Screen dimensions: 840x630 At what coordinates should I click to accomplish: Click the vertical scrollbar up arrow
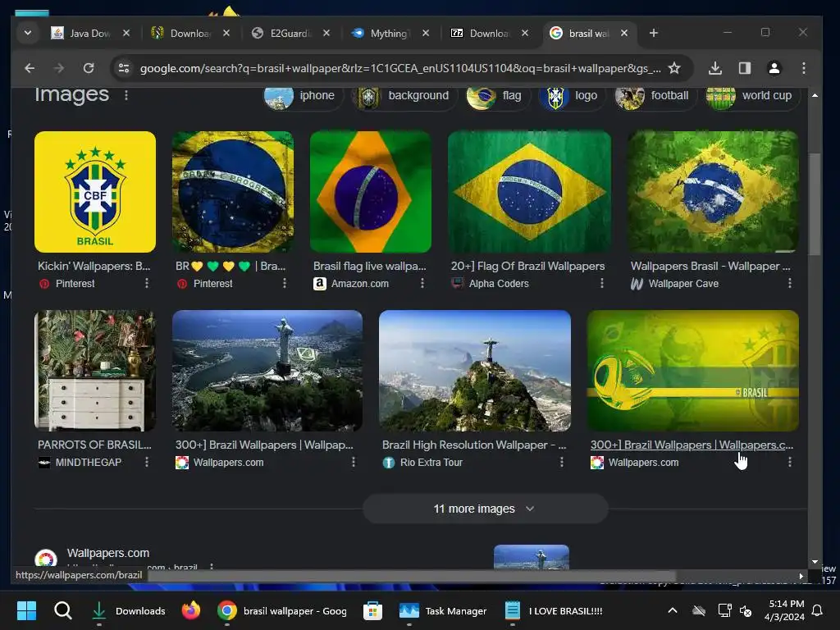coord(815,95)
